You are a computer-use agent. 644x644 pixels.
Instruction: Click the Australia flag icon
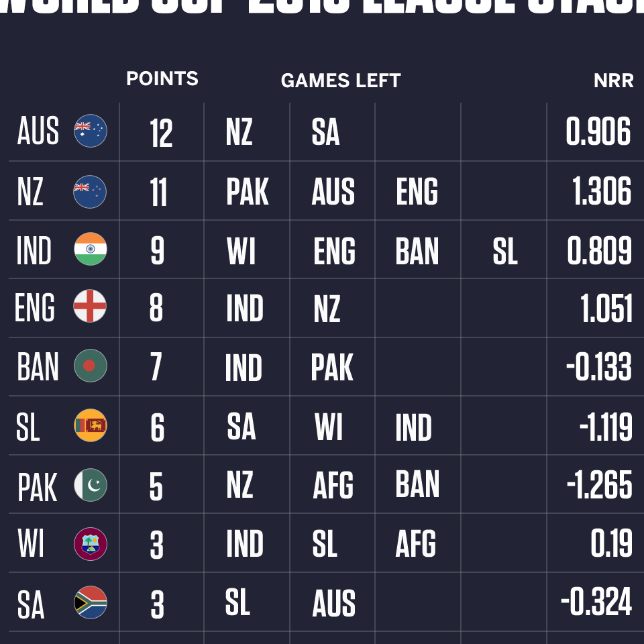pyautogui.click(x=91, y=131)
